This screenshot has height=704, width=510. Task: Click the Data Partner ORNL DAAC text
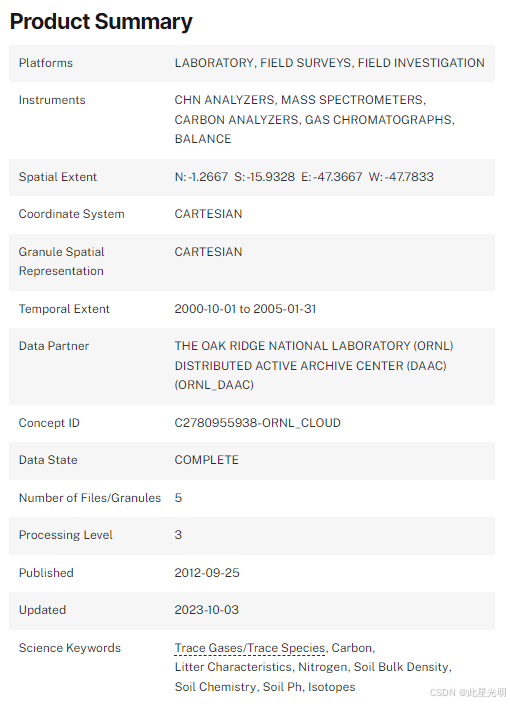[x=314, y=365]
